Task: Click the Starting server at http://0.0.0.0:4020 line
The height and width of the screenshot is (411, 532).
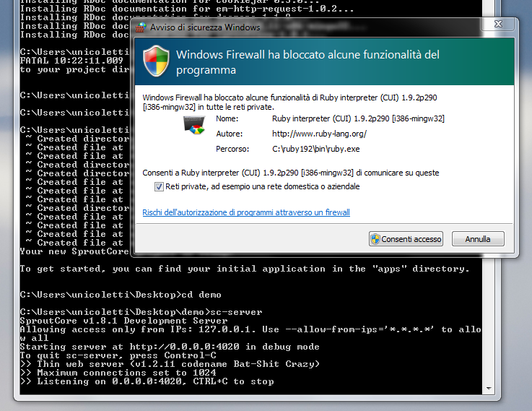Action: [170, 347]
